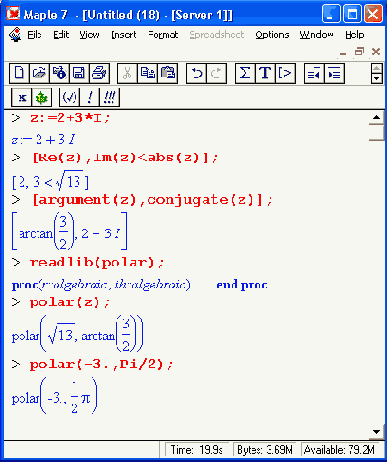Open the Options menu
Screen dimensions: 387x462
click(272, 35)
